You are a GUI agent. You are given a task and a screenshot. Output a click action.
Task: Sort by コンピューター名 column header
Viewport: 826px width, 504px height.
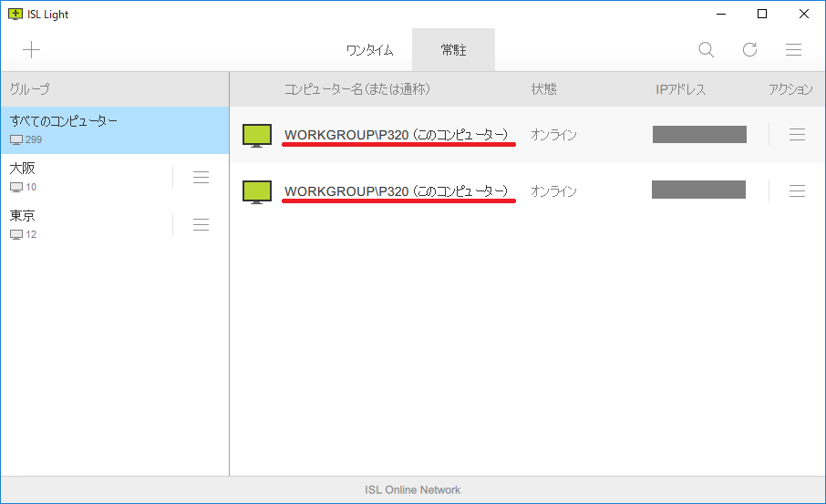tap(356, 89)
